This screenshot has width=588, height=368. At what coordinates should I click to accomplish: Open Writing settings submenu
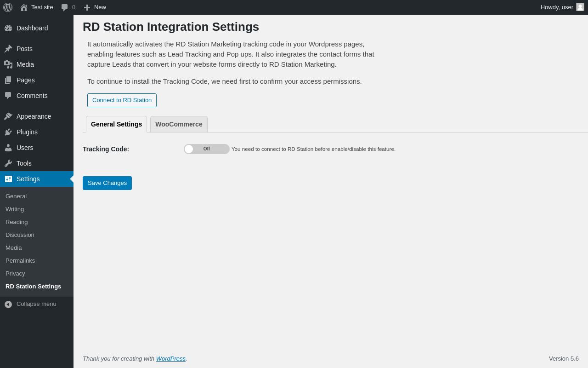(x=37, y=209)
